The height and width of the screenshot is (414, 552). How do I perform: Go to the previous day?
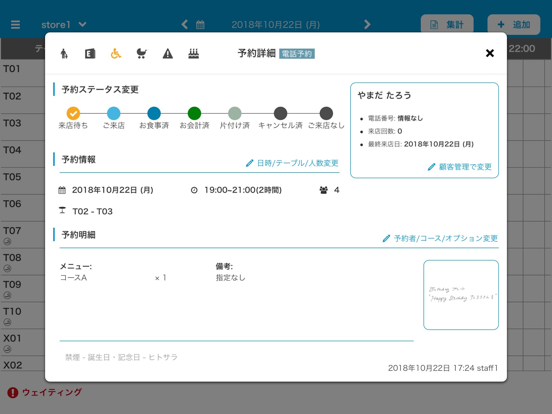tap(184, 24)
